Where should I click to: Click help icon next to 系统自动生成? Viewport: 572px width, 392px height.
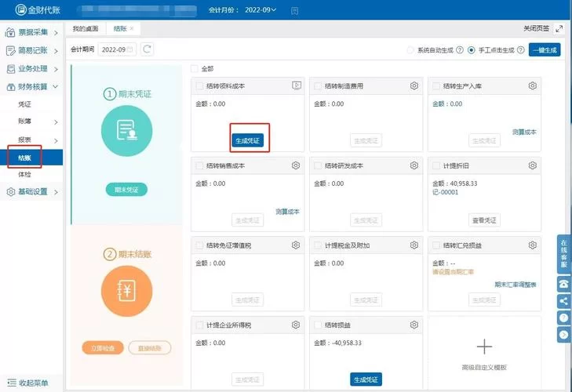[460, 50]
